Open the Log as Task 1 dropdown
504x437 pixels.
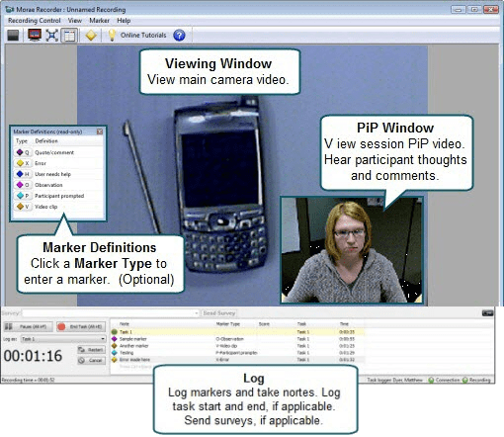coord(63,339)
